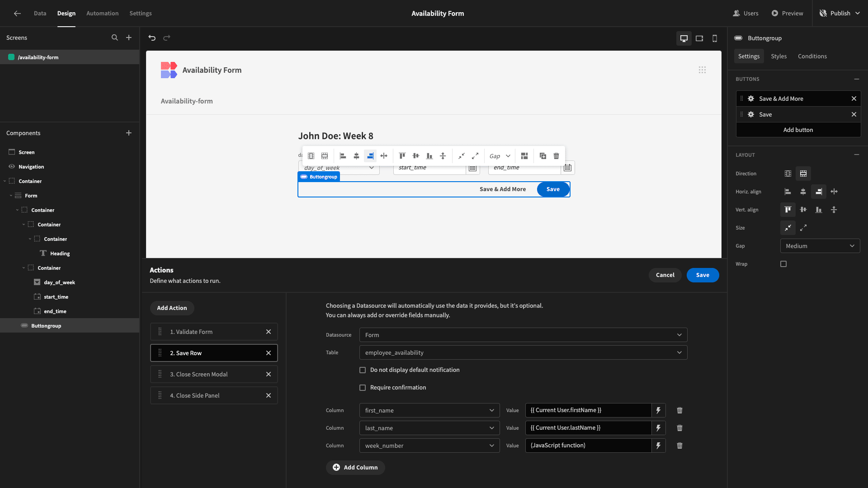Tick the Require confirmation checkbox
Screen dimensions: 868x488
coord(363,388)
